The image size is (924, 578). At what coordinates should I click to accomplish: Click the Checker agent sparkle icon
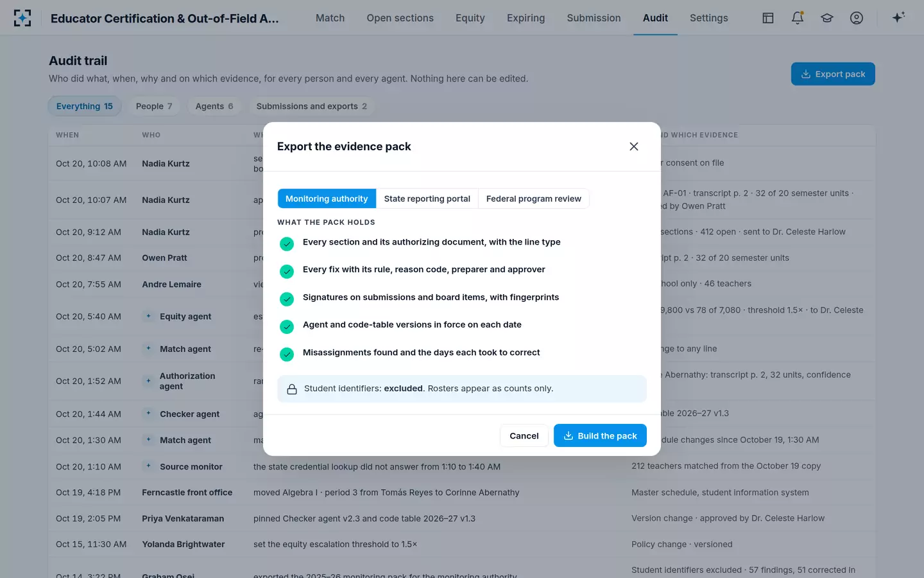coord(148,414)
